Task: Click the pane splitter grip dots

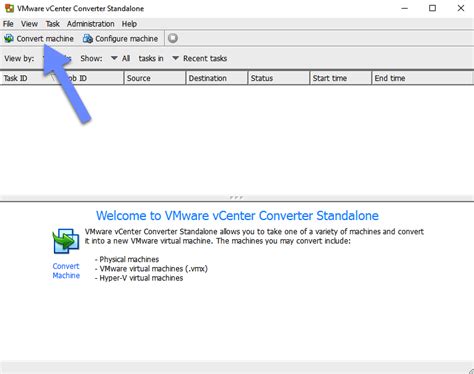Action: [x=236, y=197]
